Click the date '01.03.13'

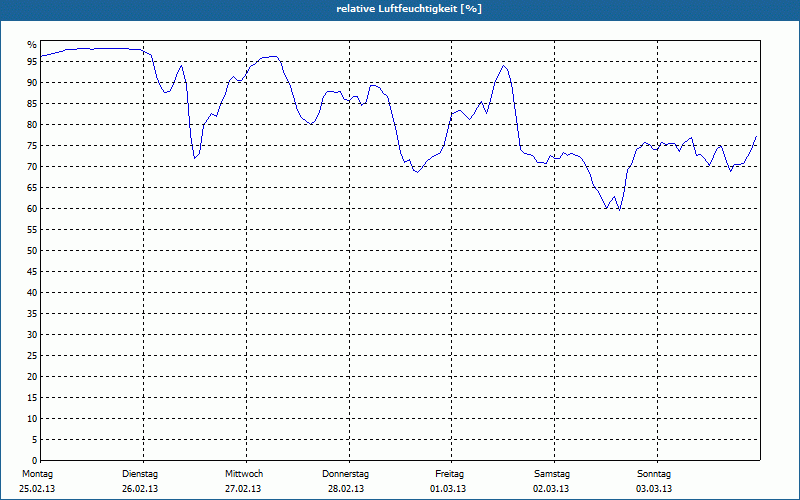point(448,489)
